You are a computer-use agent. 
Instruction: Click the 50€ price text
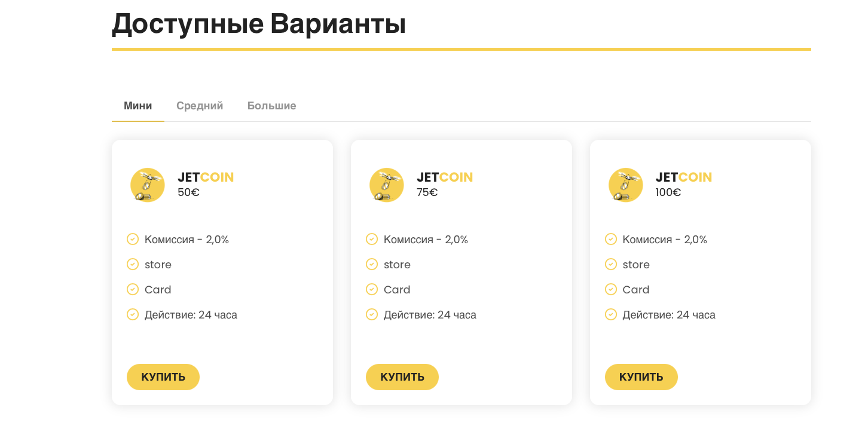(x=188, y=192)
